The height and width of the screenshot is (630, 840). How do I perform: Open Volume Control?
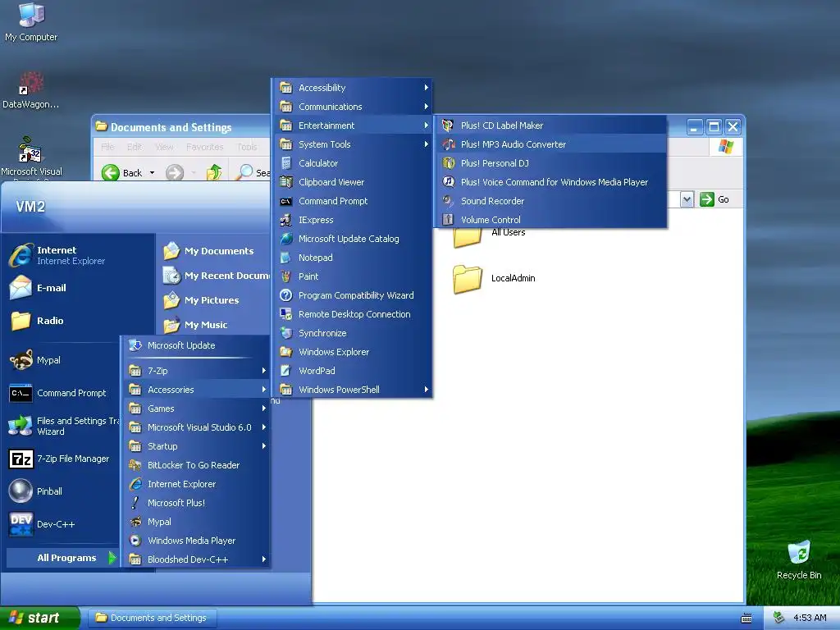pyautogui.click(x=550, y=220)
